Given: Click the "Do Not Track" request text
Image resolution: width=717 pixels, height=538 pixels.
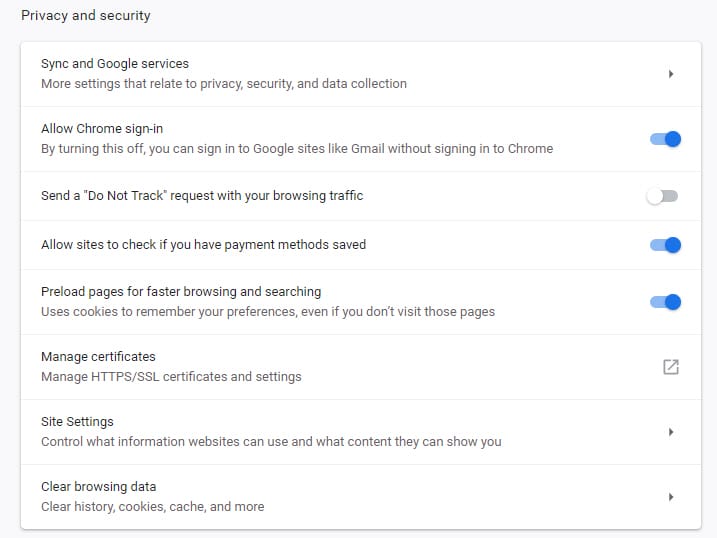Looking at the screenshot, I should coord(202,196).
